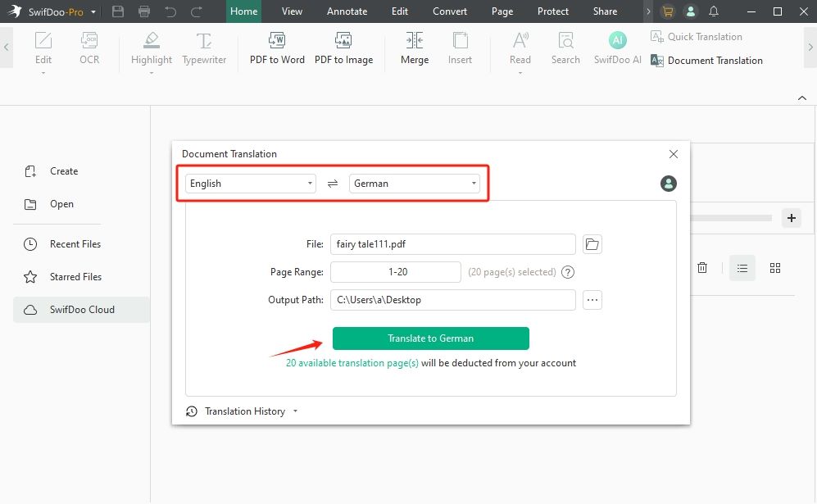Select the Highlight tool
The height and width of the screenshot is (504, 817).
pos(152,48)
